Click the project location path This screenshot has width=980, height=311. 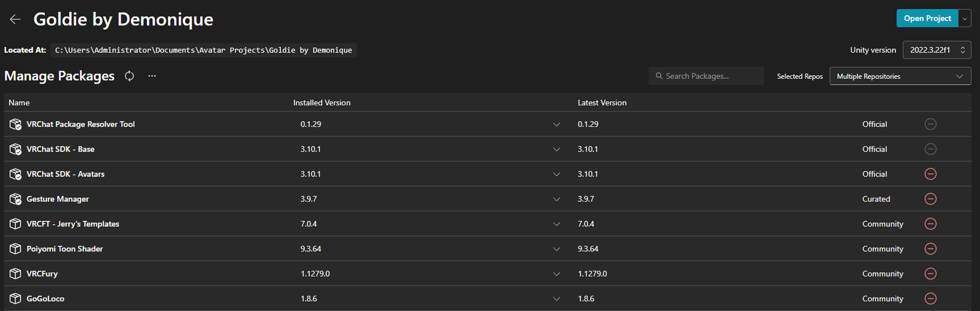(203, 50)
